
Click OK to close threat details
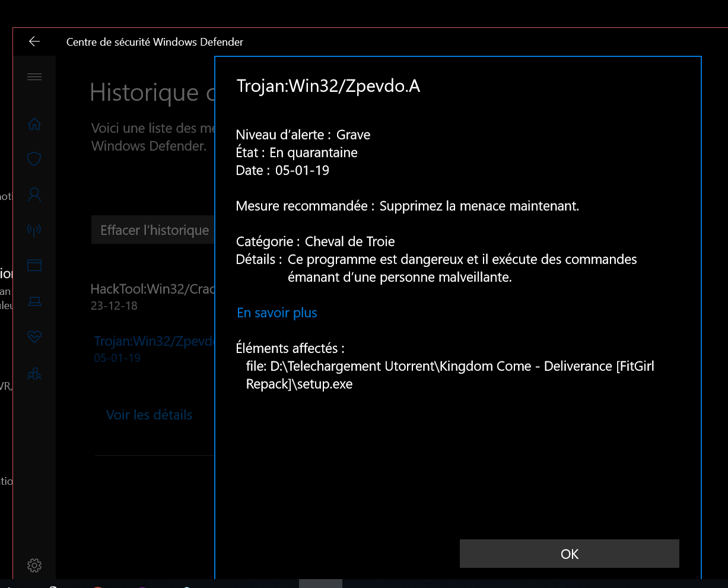[x=569, y=554]
